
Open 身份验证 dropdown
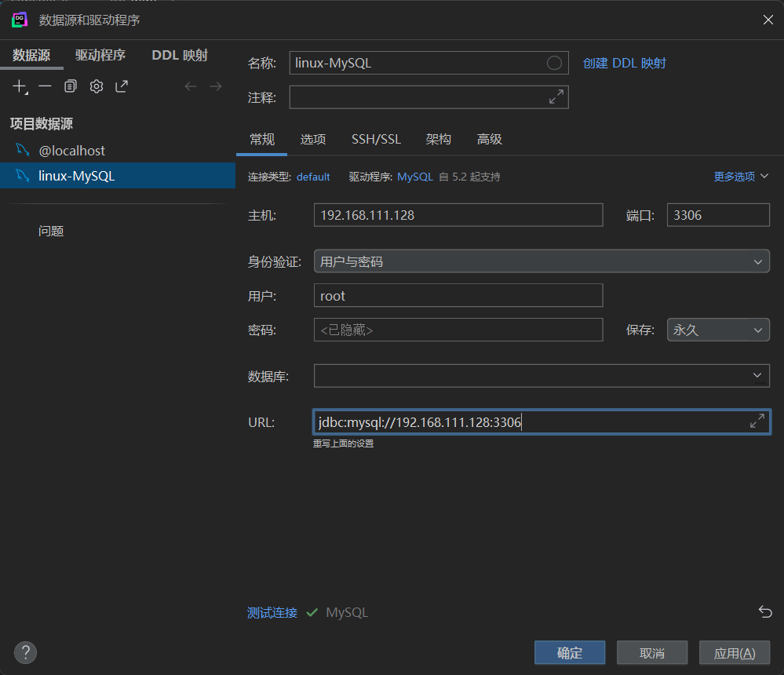[542, 261]
